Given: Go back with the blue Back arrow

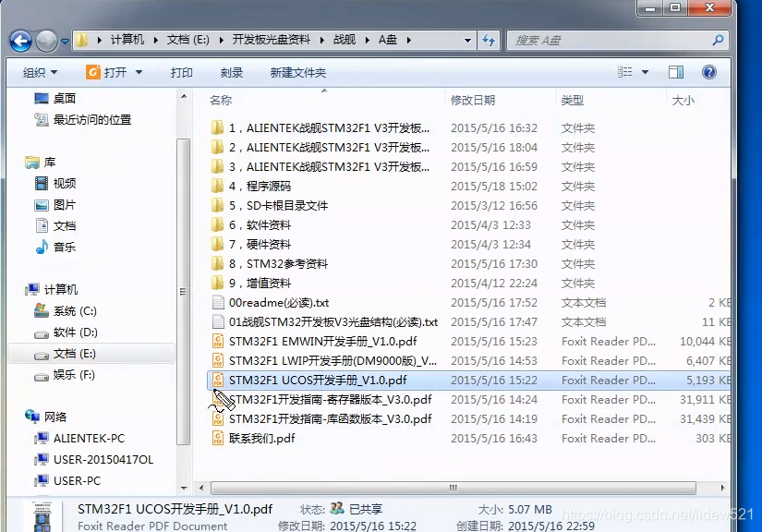Looking at the screenshot, I should pos(21,41).
